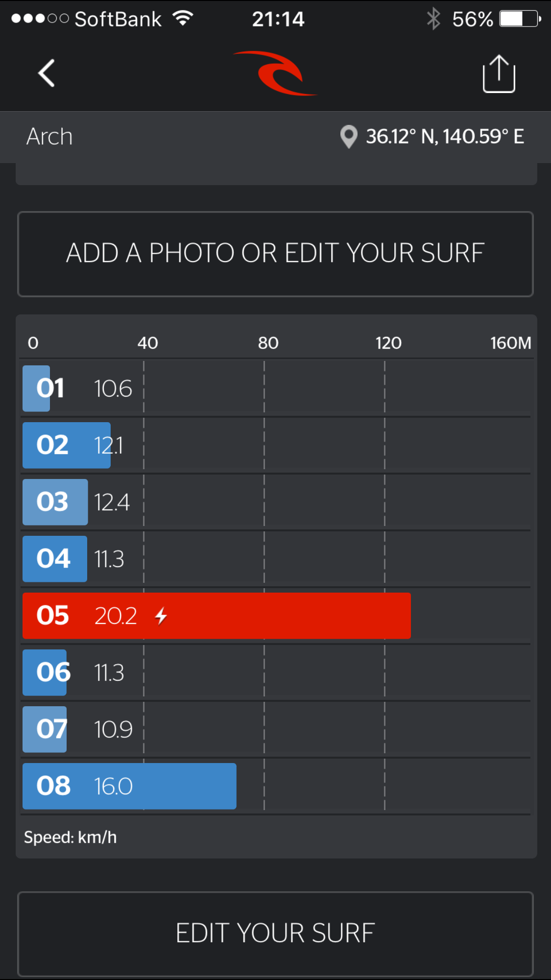
Task: Tap the location pin icon
Action: [348, 137]
